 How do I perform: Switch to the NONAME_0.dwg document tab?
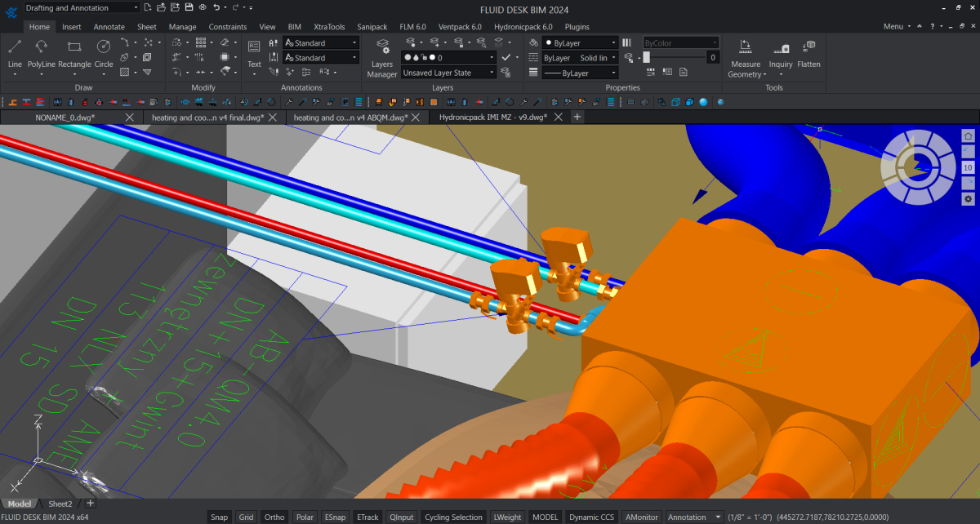pyautogui.click(x=65, y=118)
